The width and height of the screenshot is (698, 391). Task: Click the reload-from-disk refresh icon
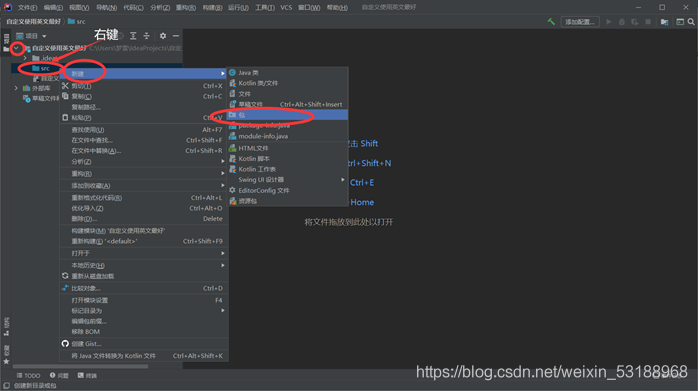pos(65,276)
